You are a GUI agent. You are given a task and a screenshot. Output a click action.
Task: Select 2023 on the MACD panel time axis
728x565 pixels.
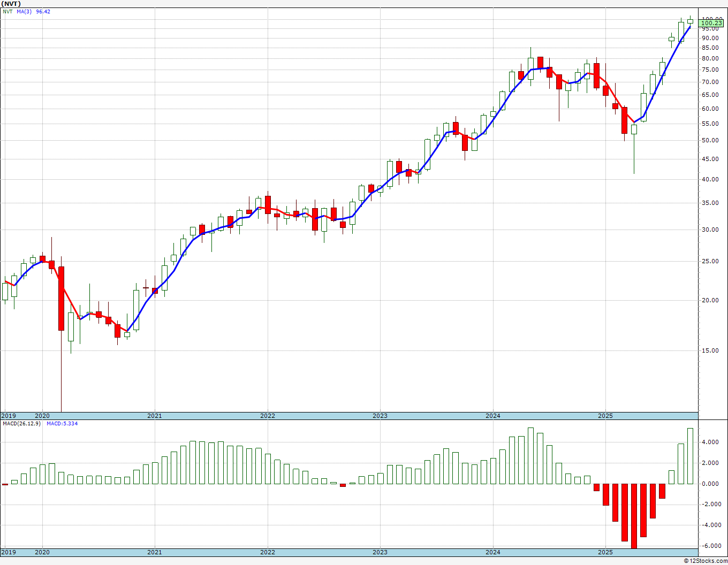[x=380, y=552]
